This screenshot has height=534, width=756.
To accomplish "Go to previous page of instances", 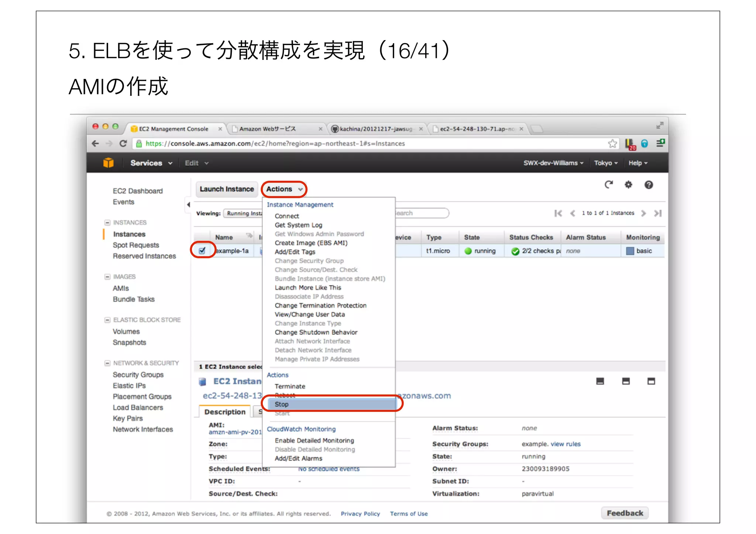I will (573, 213).
